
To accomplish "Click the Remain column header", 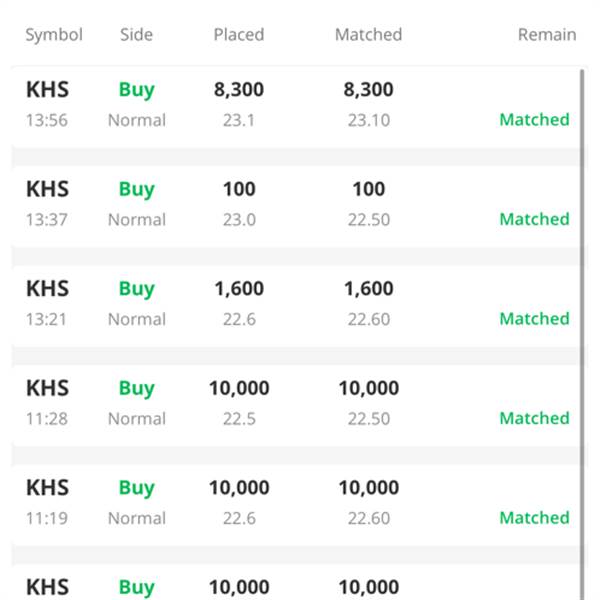I will (x=547, y=35).
